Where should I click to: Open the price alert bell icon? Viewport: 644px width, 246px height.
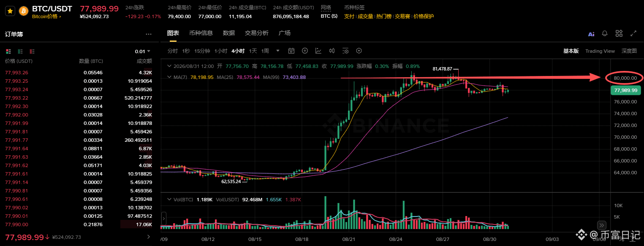(x=605, y=33)
